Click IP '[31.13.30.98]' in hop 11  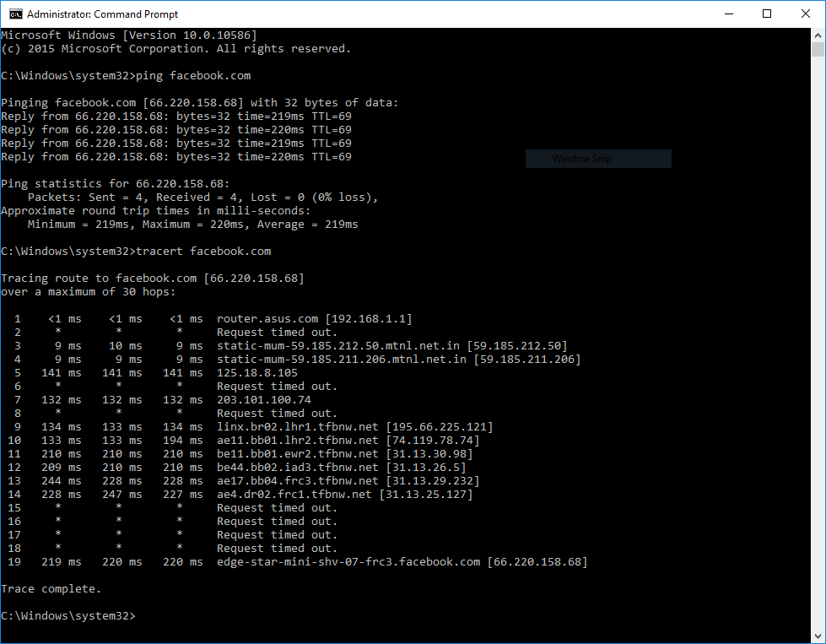coord(429,454)
